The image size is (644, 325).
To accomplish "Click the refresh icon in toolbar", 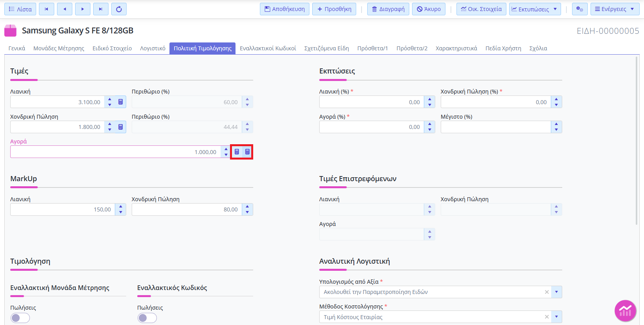I will (x=119, y=9).
